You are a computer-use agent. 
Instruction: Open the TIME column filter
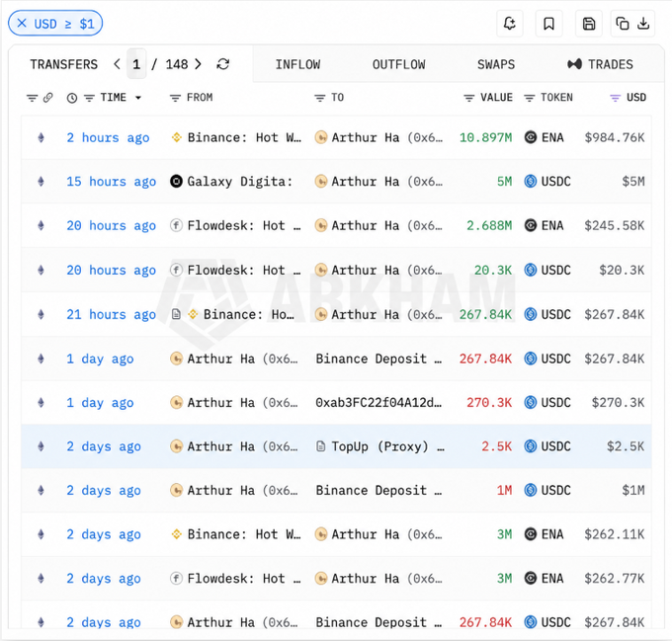pyautogui.click(x=89, y=98)
